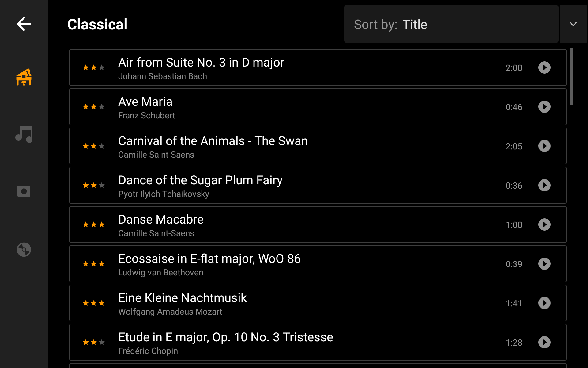Open the piano instrument section in sidebar
Viewport: 588px width, 368px height.
click(x=24, y=77)
